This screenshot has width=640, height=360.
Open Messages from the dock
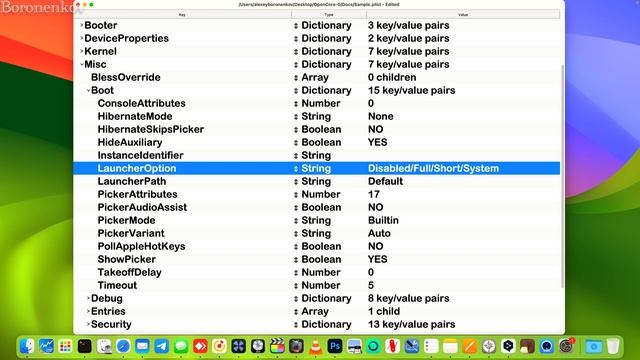[x=181, y=346]
